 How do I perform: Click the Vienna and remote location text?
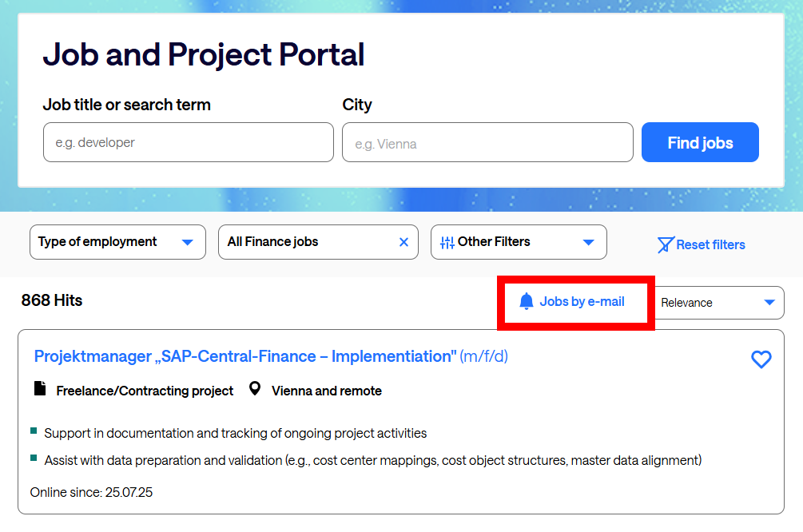[x=326, y=391]
